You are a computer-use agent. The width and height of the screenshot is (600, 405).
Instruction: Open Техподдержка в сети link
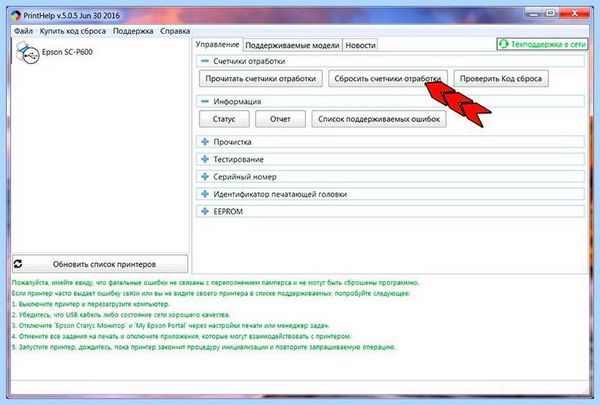click(x=542, y=44)
